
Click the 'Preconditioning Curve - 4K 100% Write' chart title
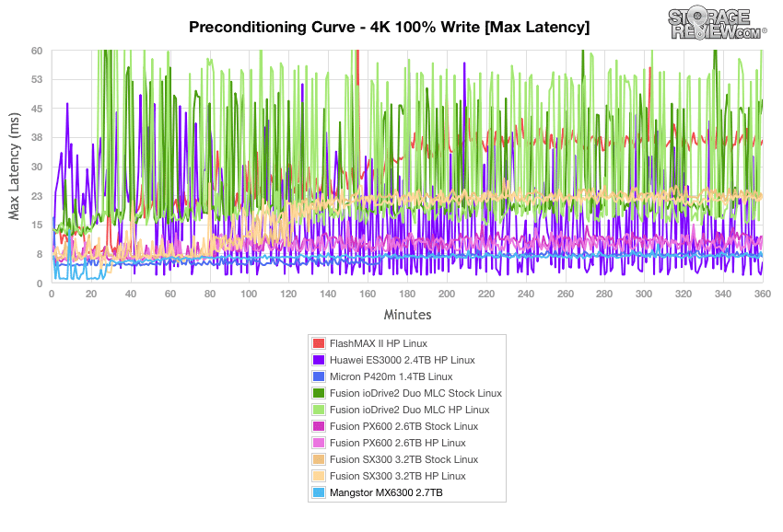coord(389,27)
